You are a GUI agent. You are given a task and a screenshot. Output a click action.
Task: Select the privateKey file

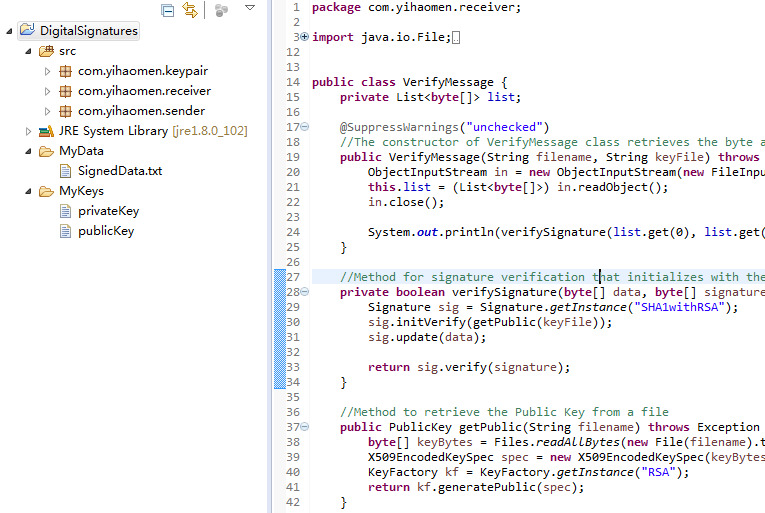[x=108, y=211]
